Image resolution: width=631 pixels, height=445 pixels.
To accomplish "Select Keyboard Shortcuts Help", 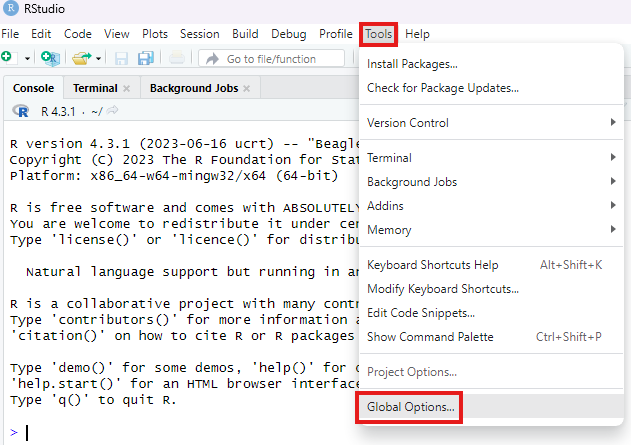I will tap(491, 265).
